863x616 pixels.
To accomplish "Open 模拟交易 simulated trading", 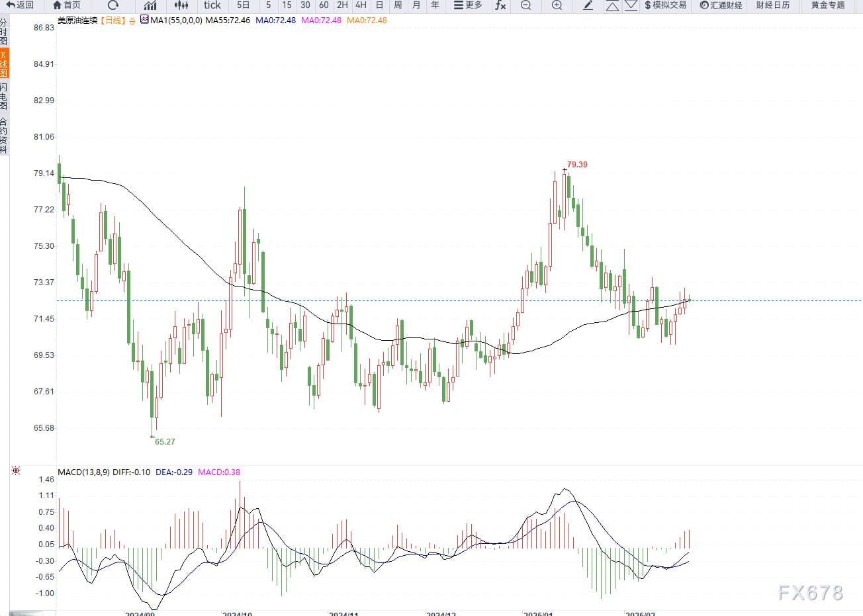I will [x=666, y=5].
